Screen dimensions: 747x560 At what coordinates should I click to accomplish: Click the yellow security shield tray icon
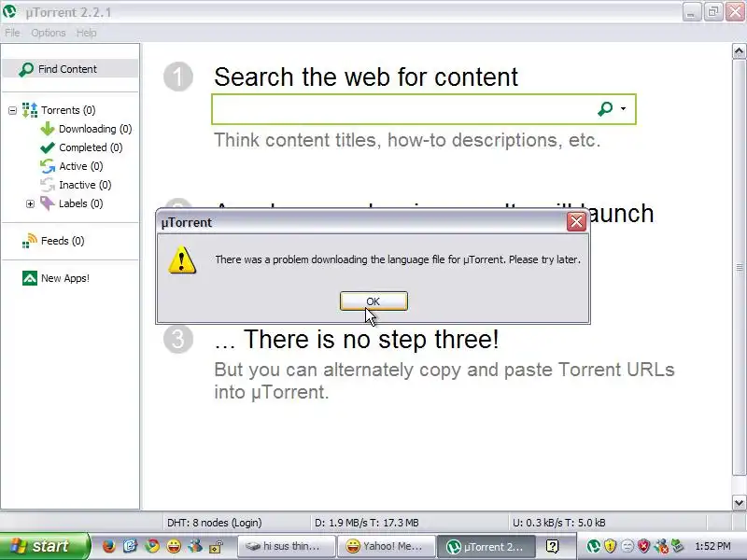point(611,546)
